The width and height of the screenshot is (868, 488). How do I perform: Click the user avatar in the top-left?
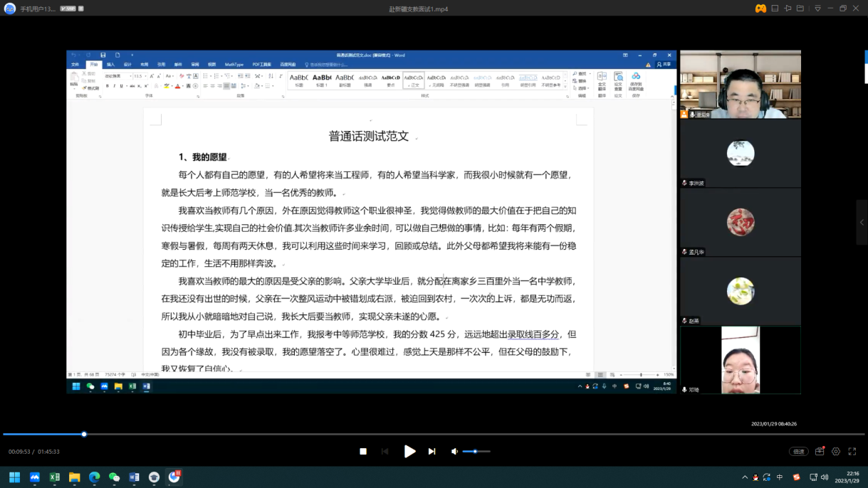(10, 9)
